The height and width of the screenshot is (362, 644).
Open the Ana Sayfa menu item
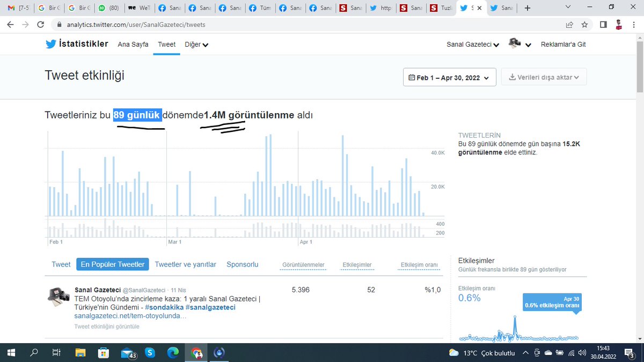point(133,45)
